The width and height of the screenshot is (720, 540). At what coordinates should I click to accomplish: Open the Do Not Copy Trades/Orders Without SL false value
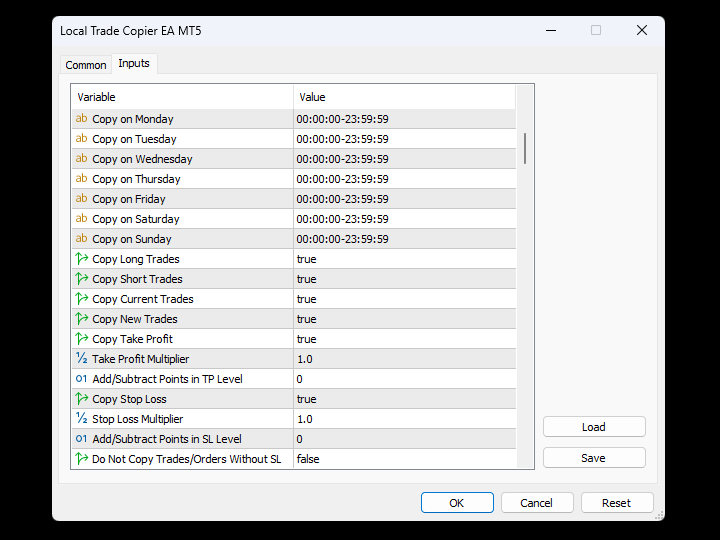click(x=405, y=459)
